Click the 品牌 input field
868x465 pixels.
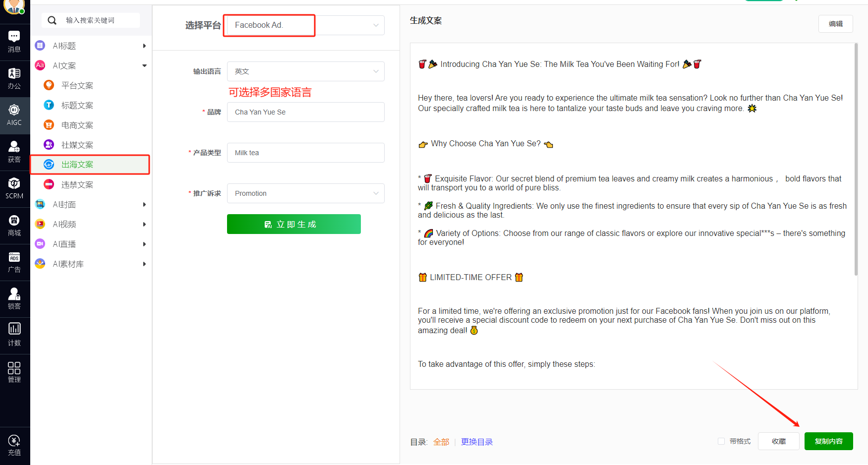[305, 112]
